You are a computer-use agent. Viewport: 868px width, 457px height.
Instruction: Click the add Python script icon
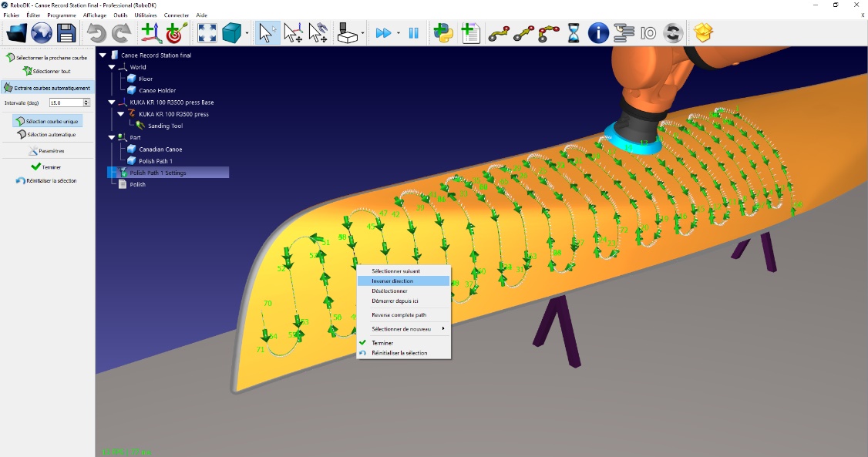pos(442,33)
